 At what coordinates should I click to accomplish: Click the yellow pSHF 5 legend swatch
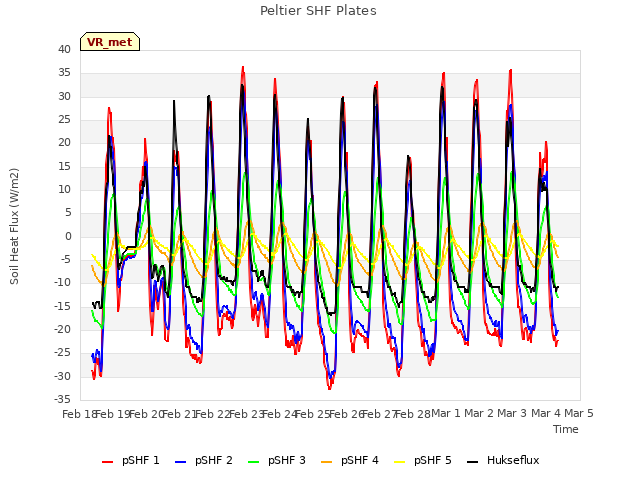pos(400,462)
